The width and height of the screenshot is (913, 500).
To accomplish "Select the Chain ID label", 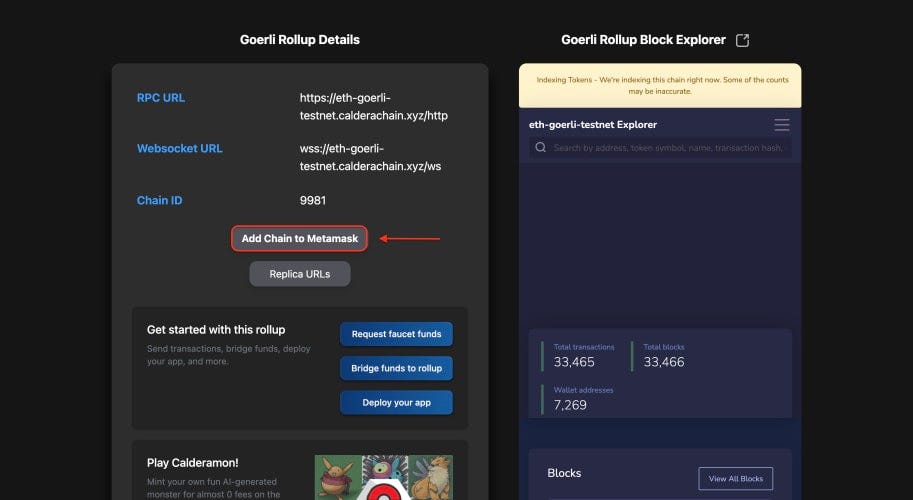I will pyautogui.click(x=160, y=200).
